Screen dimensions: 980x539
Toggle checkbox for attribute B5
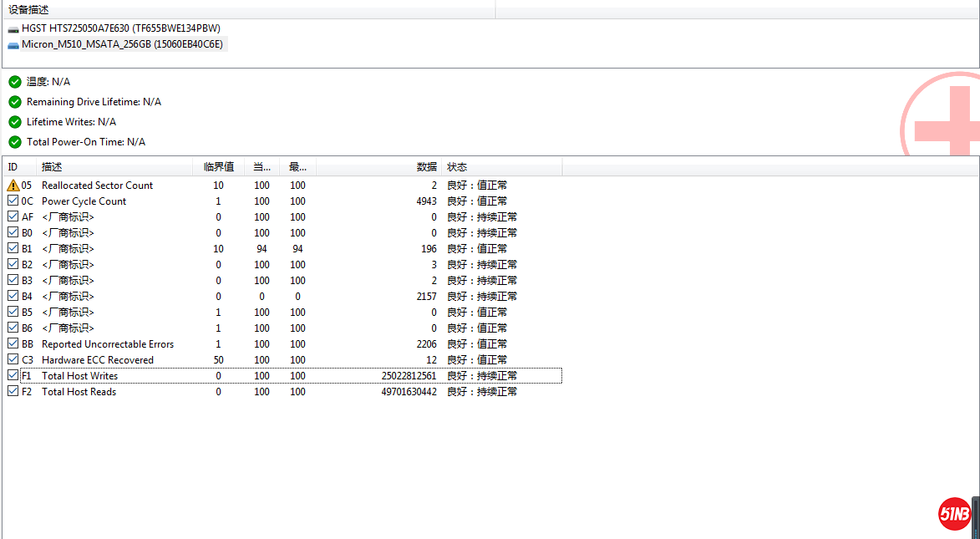click(13, 312)
